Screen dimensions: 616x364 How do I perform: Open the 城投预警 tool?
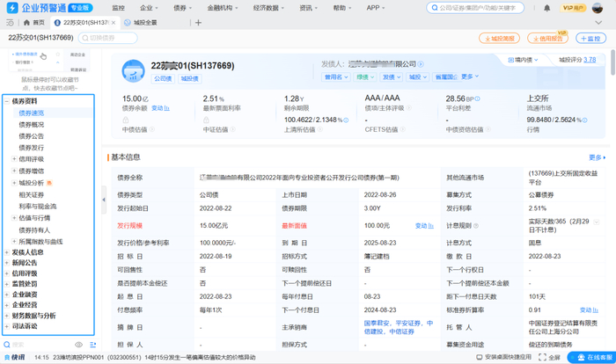[x=500, y=39]
